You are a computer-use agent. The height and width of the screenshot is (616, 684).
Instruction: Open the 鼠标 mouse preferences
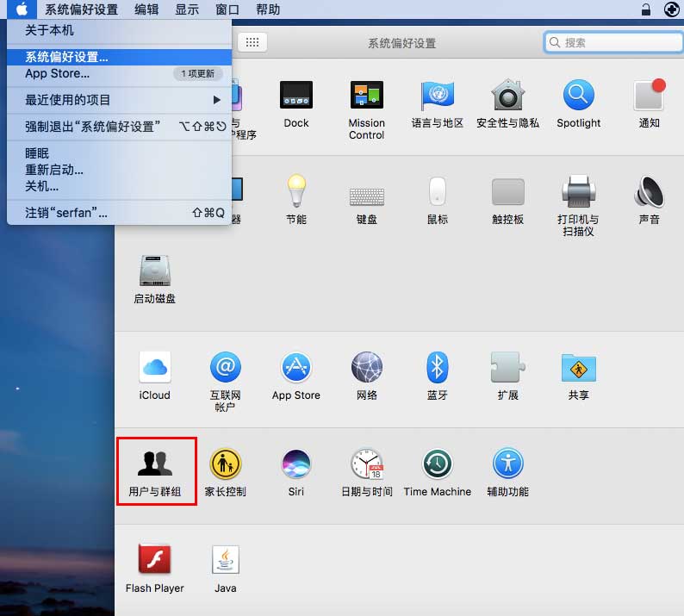(437, 191)
